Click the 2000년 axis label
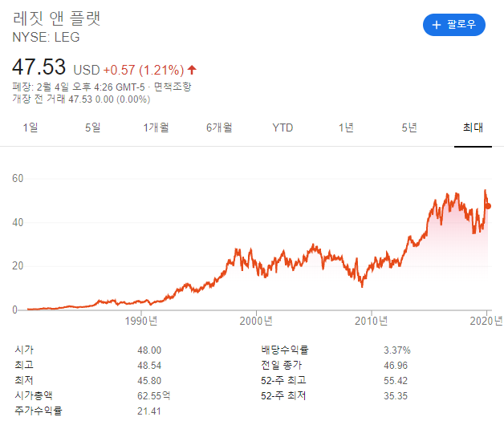The width and height of the screenshot is (504, 425). click(x=256, y=321)
